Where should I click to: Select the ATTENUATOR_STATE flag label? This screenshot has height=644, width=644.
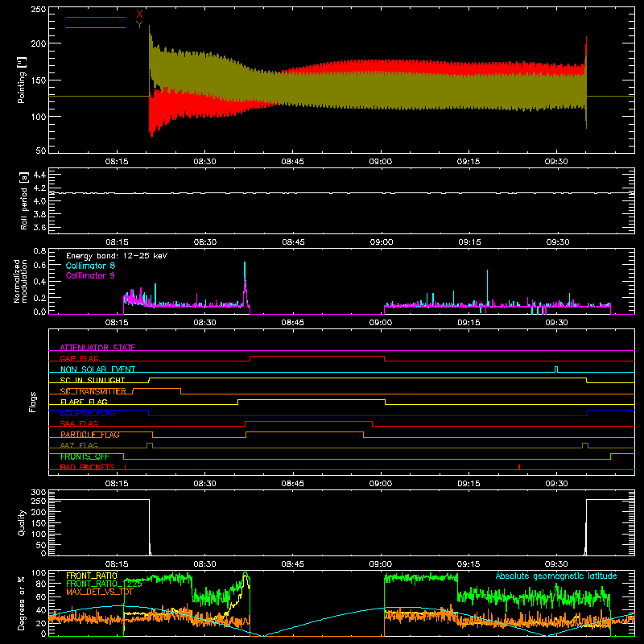pos(97,348)
